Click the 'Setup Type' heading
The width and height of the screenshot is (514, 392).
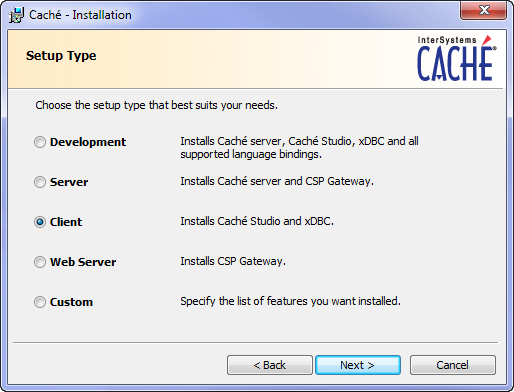tap(61, 56)
